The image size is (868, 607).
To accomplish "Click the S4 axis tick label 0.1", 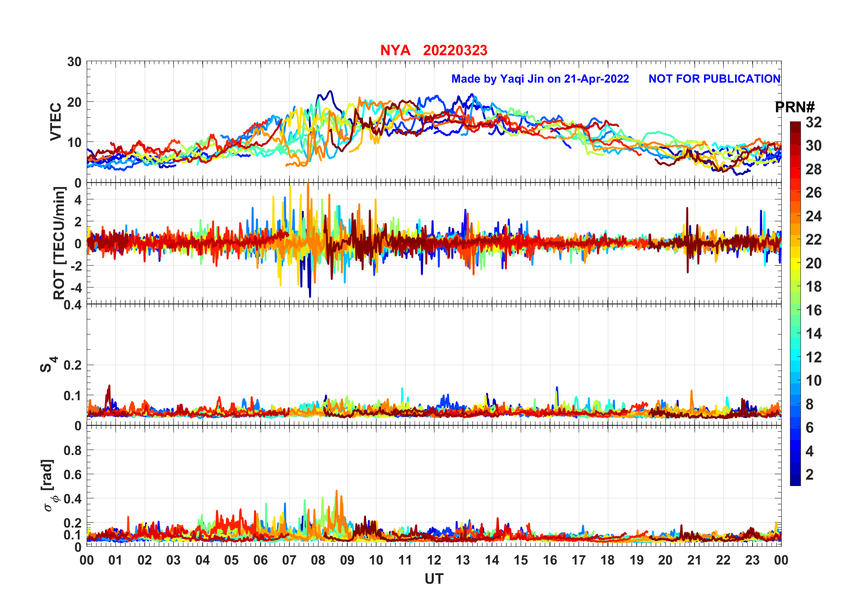I will [x=73, y=396].
